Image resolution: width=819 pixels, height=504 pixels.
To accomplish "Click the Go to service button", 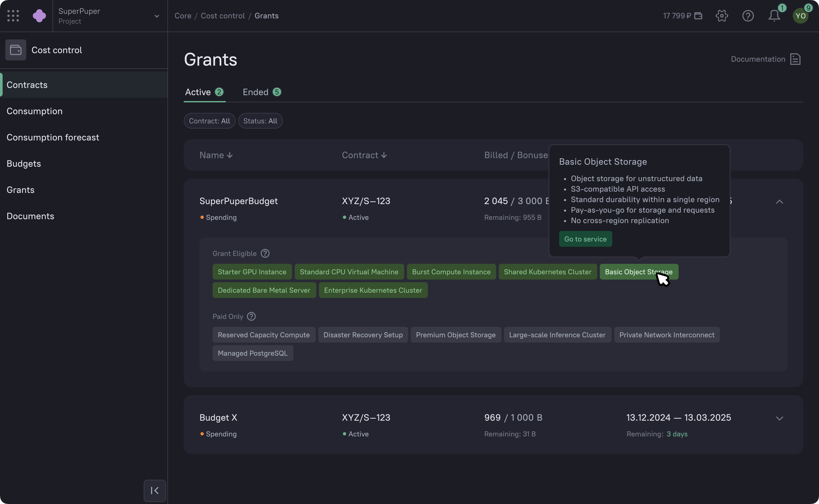I will pyautogui.click(x=585, y=239).
